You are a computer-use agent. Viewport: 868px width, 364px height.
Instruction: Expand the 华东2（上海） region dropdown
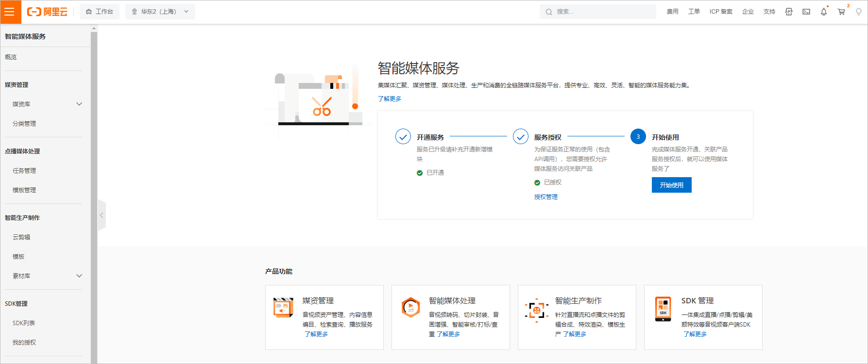tap(160, 12)
